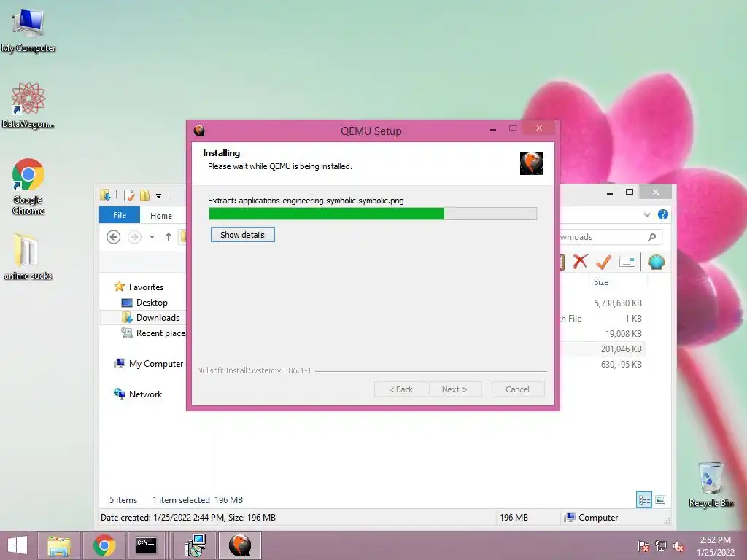Viewport: 747px width, 560px height.
Task: Click Downloads folder icon in Explorer title bar
Action: [x=106, y=195]
